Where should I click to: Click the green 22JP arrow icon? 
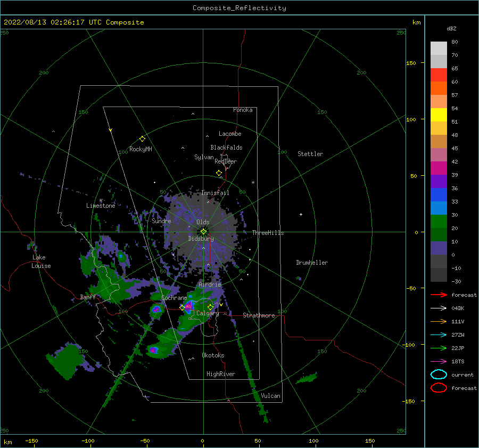pos(439,348)
